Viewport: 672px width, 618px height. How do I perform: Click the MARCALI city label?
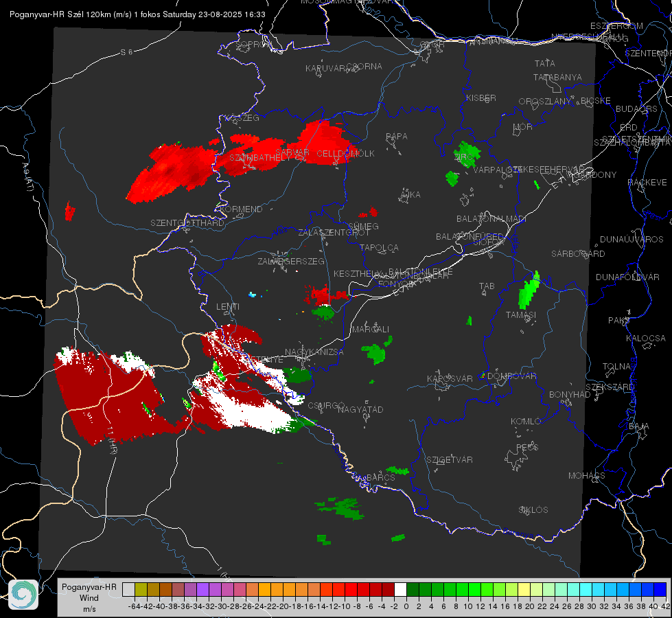coord(370,330)
